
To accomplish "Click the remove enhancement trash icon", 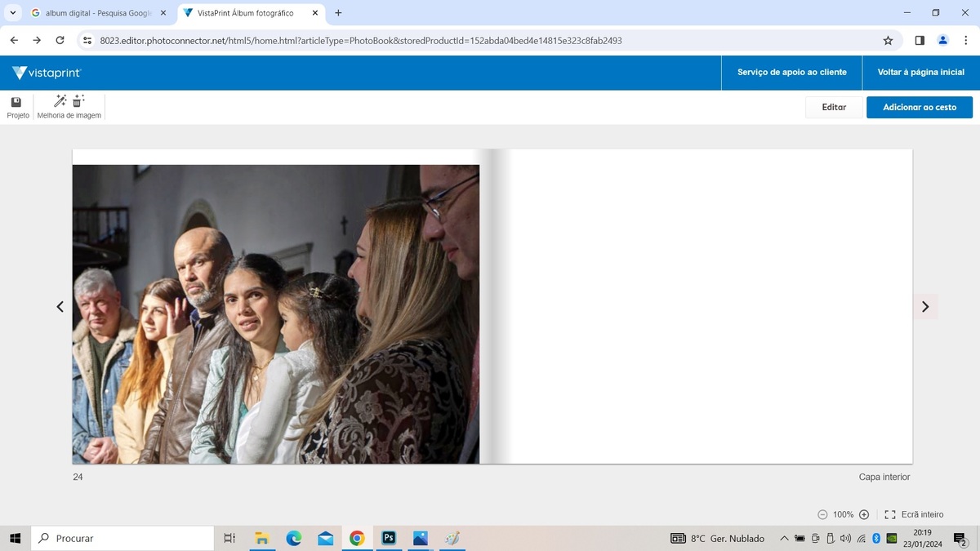I will pyautogui.click(x=78, y=101).
